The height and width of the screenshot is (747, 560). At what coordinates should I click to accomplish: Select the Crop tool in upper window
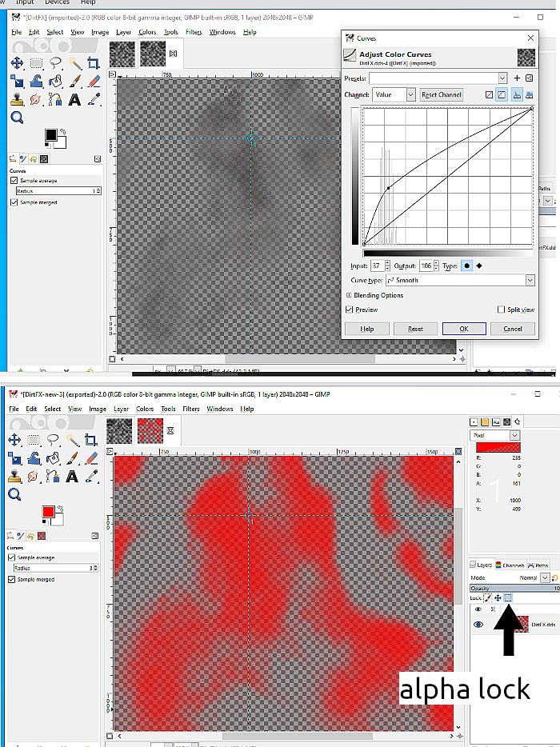pos(94,63)
